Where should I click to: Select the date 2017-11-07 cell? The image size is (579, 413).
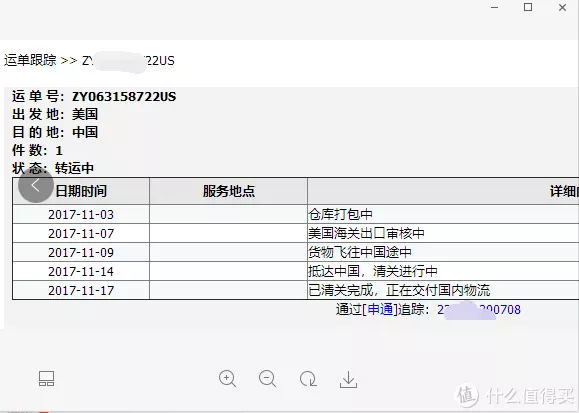tap(81, 233)
